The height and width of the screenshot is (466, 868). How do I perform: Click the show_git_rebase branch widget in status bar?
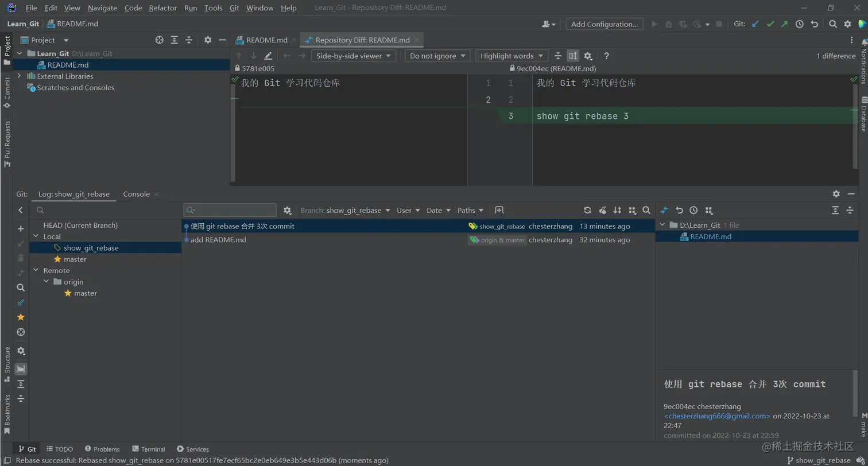[x=819, y=460]
